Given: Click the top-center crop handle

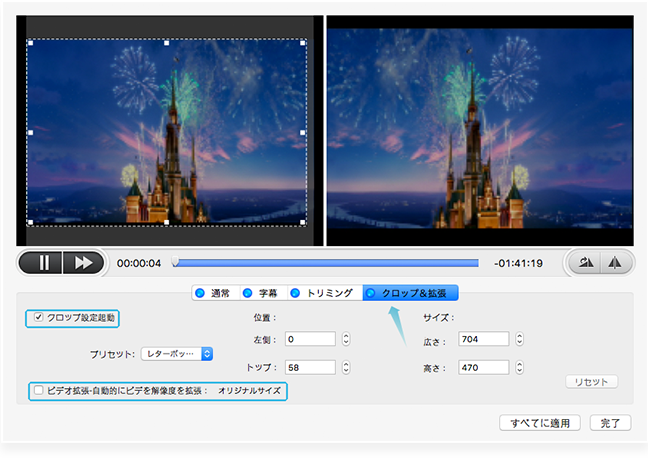Looking at the screenshot, I should pyautogui.click(x=167, y=43).
